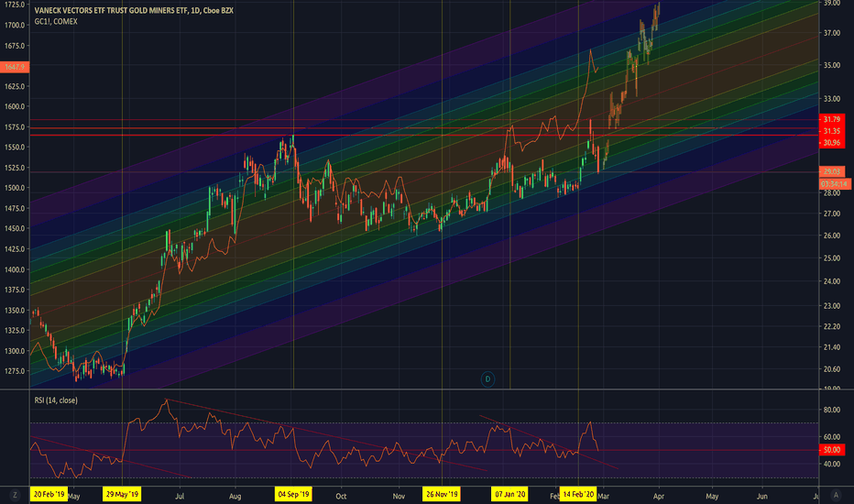Click the Nov label on time axis
This screenshot has width=854, height=504.
400,497
